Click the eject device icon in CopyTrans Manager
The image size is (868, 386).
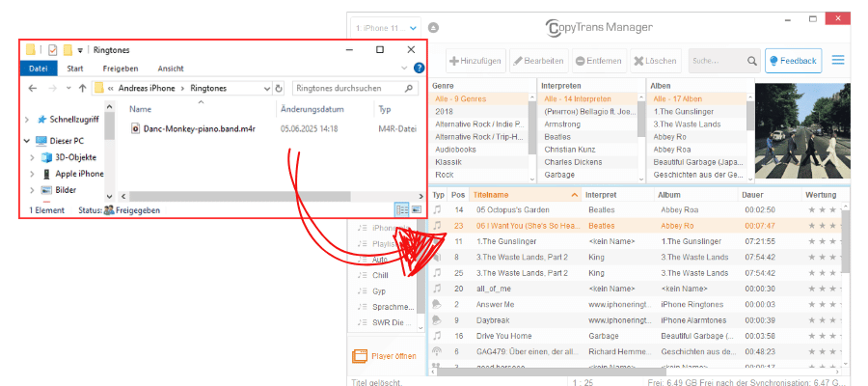(433, 27)
